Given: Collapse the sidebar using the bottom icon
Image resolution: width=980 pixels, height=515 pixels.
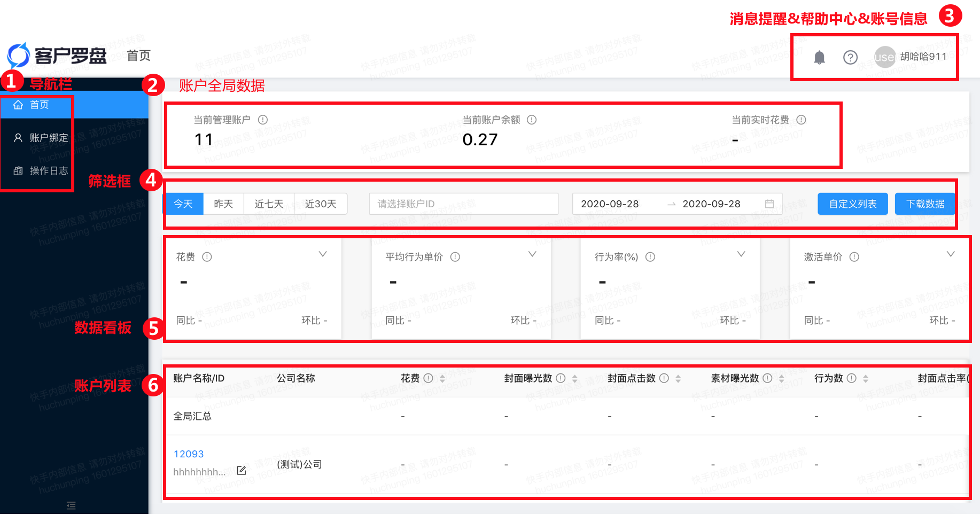Looking at the screenshot, I should tap(71, 505).
